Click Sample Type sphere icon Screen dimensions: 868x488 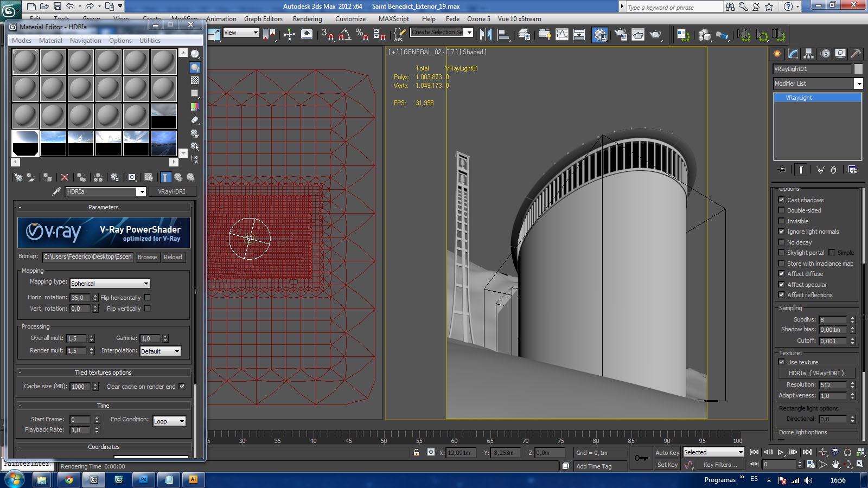(x=195, y=54)
